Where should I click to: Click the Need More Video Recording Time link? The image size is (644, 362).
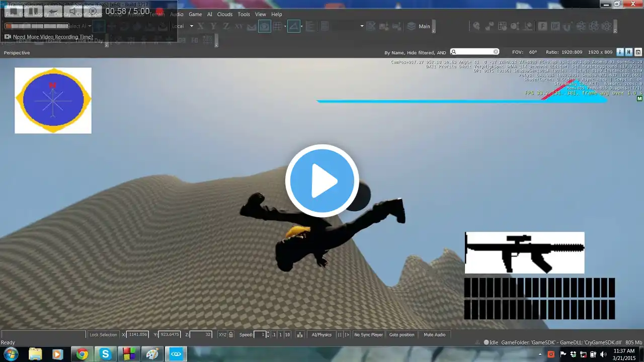pyautogui.click(x=53, y=37)
